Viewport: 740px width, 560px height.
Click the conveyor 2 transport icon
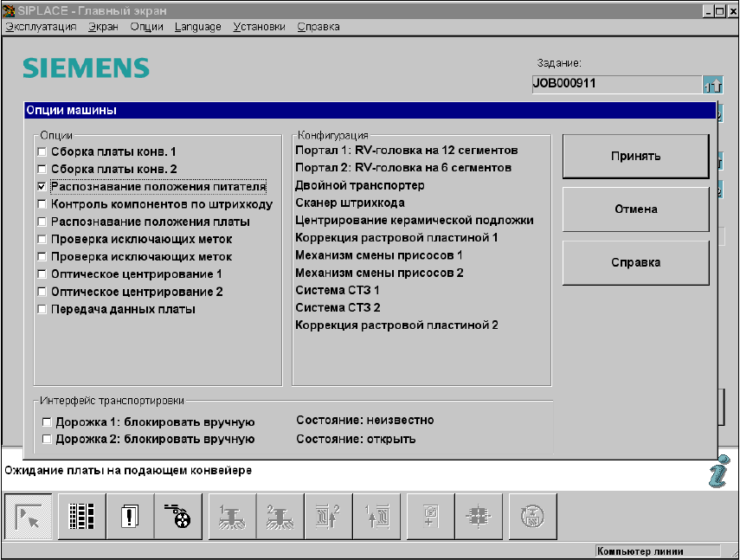click(329, 516)
